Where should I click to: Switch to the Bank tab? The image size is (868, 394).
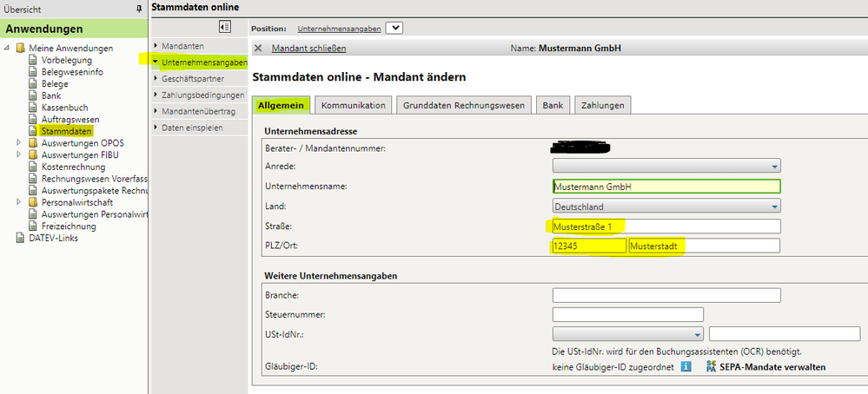pyautogui.click(x=553, y=105)
